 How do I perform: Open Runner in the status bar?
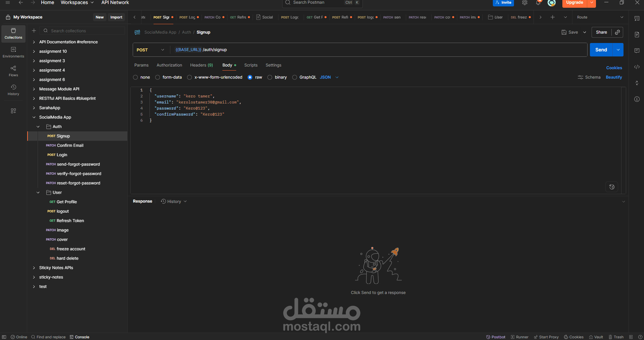tap(520, 337)
